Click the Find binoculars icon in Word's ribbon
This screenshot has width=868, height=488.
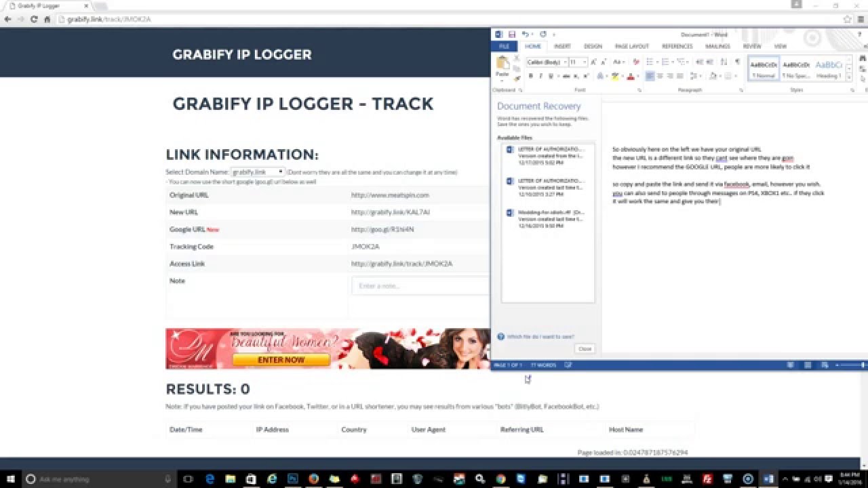point(863,58)
